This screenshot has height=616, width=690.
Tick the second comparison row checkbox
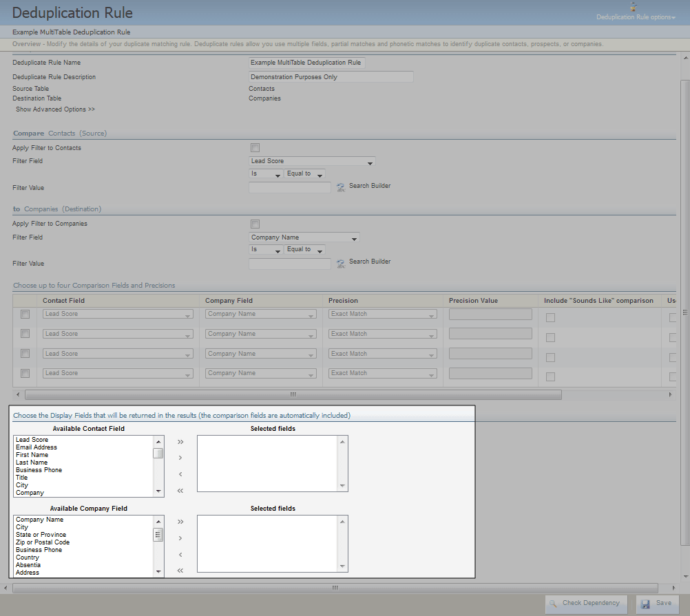click(x=25, y=334)
